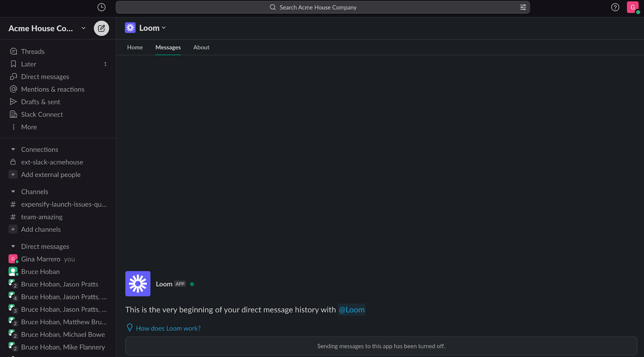644x357 pixels.
Task: Open the help question mark icon
Action: click(615, 7)
